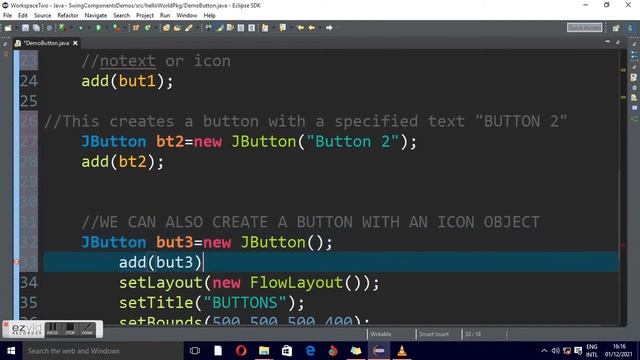Click the Save All toolbar icon

tap(36, 28)
